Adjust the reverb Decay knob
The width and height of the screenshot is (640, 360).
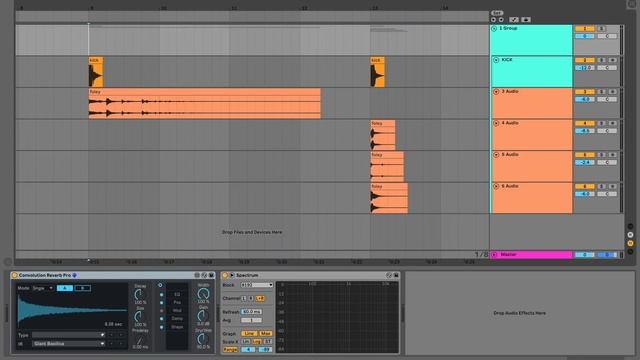click(140, 294)
